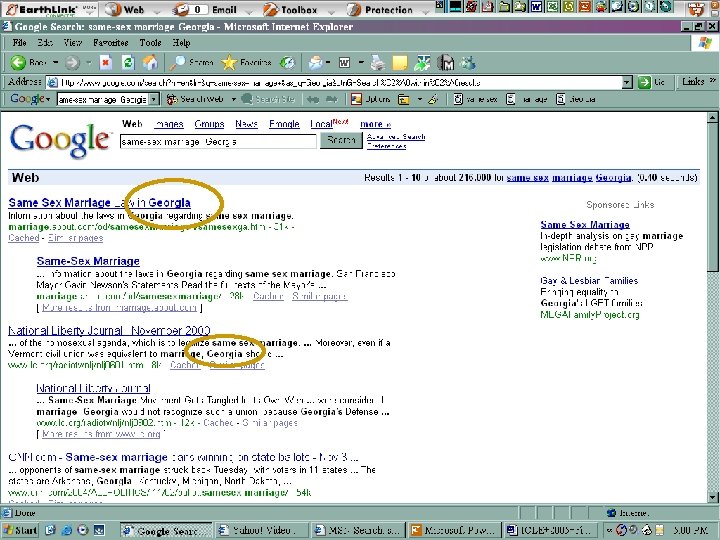
Task: Click the 'same sex' word-find toolbar button
Action: tap(476, 99)
